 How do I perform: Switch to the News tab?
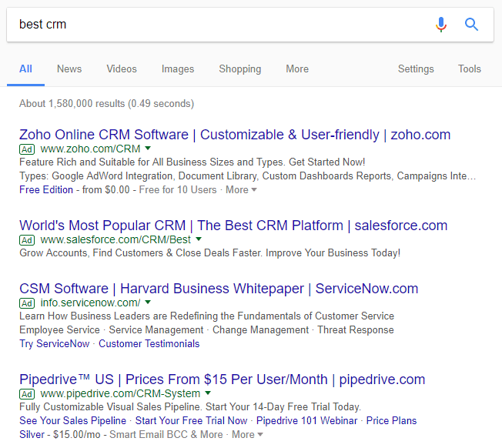coord(69,69)
